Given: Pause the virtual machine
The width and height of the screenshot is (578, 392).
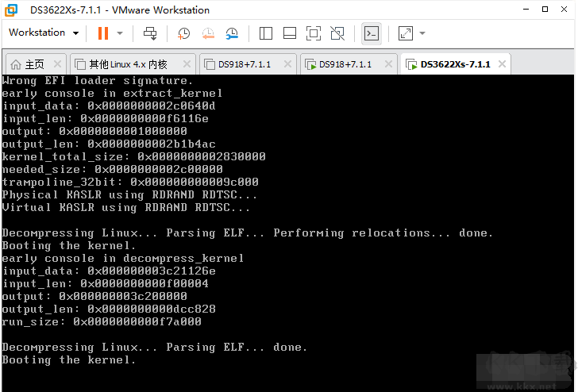Looking at the screenshot, I should pos(103,33).
